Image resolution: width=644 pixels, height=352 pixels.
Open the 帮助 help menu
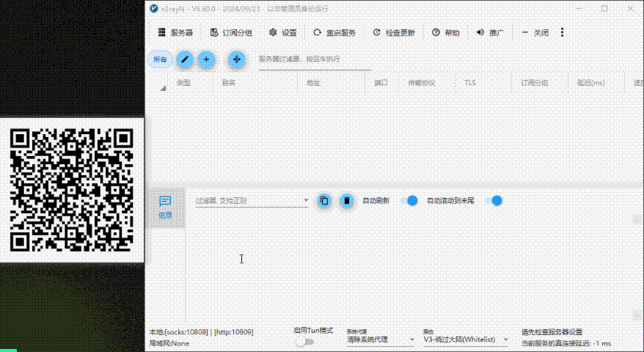(x=446, y=33)
